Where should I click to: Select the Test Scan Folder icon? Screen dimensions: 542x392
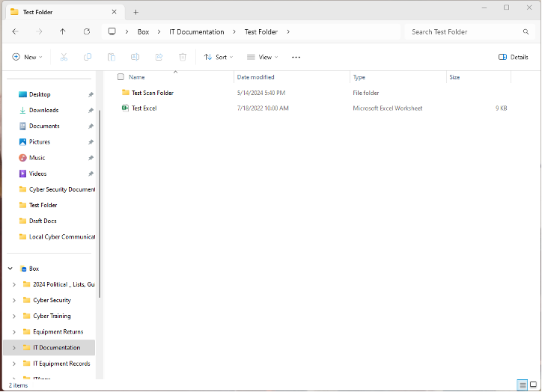tap(126, 92)
